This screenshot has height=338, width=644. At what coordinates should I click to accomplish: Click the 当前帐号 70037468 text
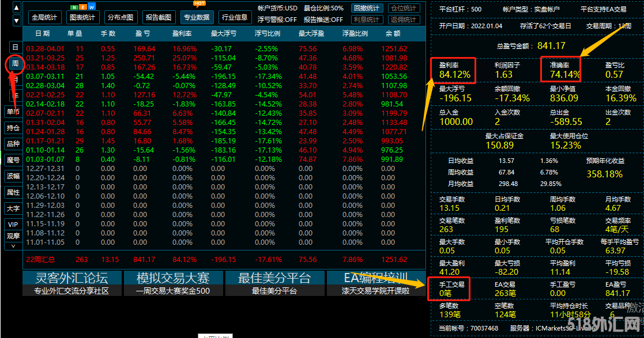[x=468, y=328]
